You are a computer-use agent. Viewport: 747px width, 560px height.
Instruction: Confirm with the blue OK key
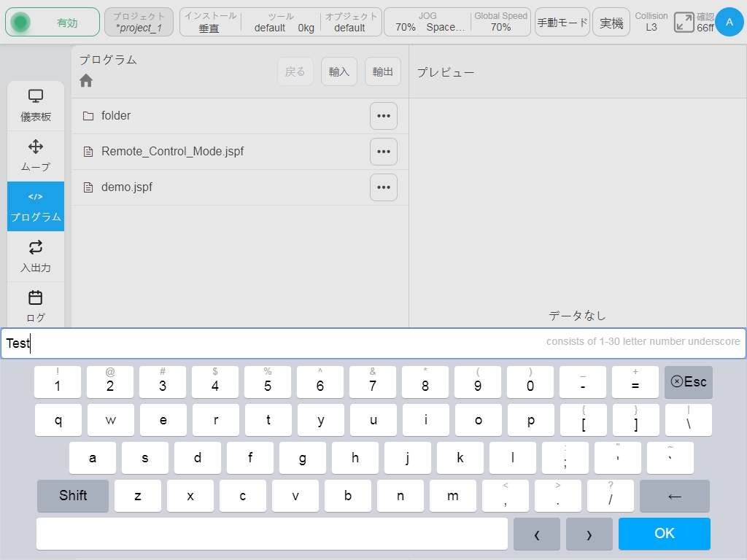(x=664, y=534)
